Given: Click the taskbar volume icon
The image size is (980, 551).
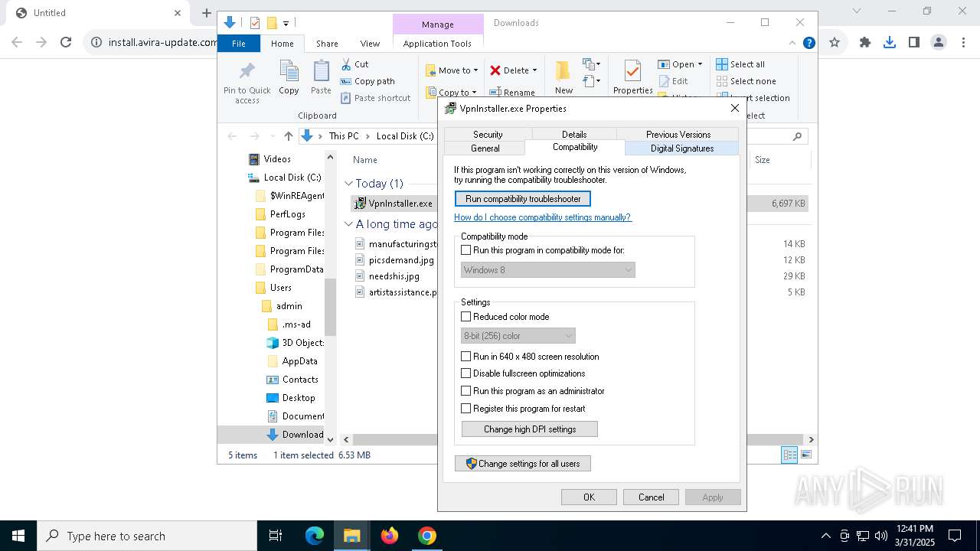Looking at the screenshot, I should click(881, 536).
